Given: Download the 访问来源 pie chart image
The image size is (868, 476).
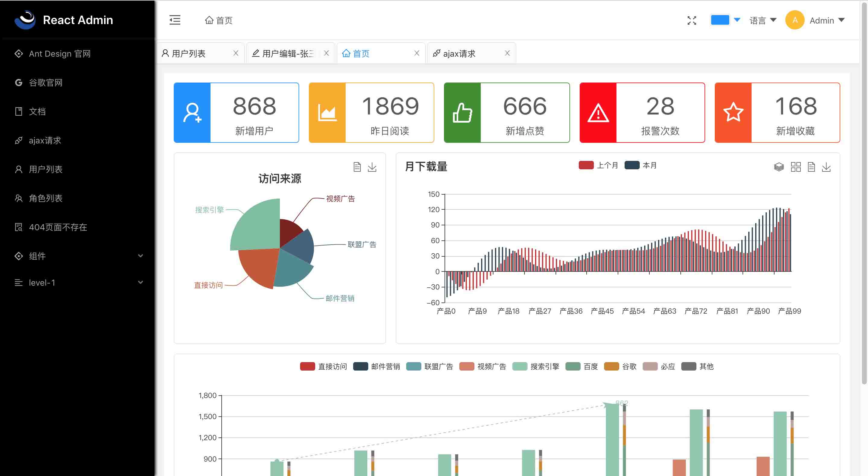Looking at the screenshot, I should 372,167.
